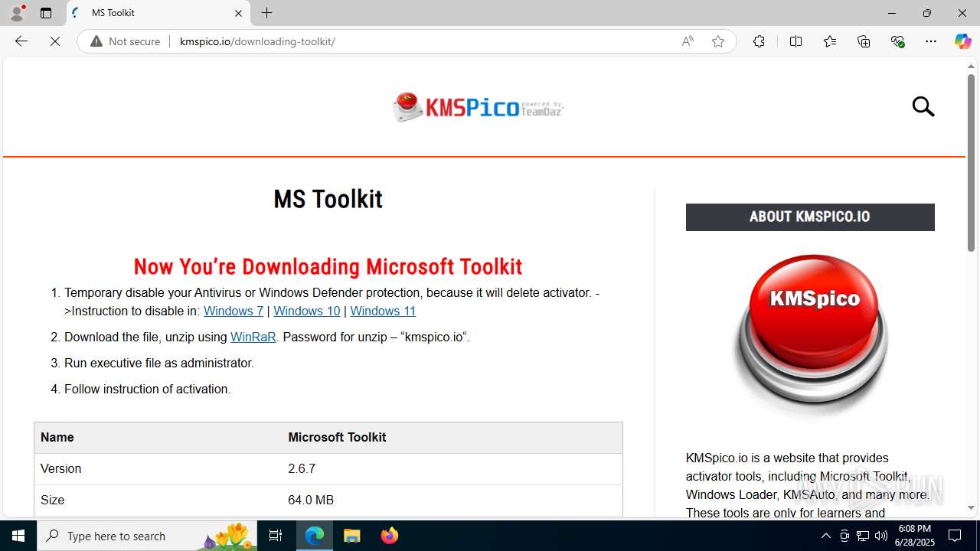This screenshot has height=551, width=980.
Task: Open the Windows 7 disable instructions link
Action: pyautogui.click(x=234, y=311)
